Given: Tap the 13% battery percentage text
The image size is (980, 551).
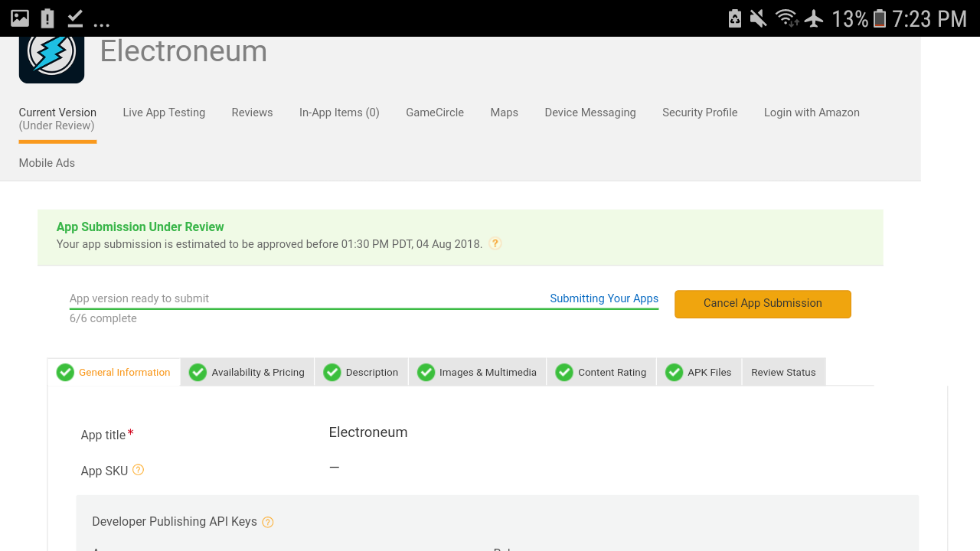Looking at the screenshot, I should pos(850,18).
